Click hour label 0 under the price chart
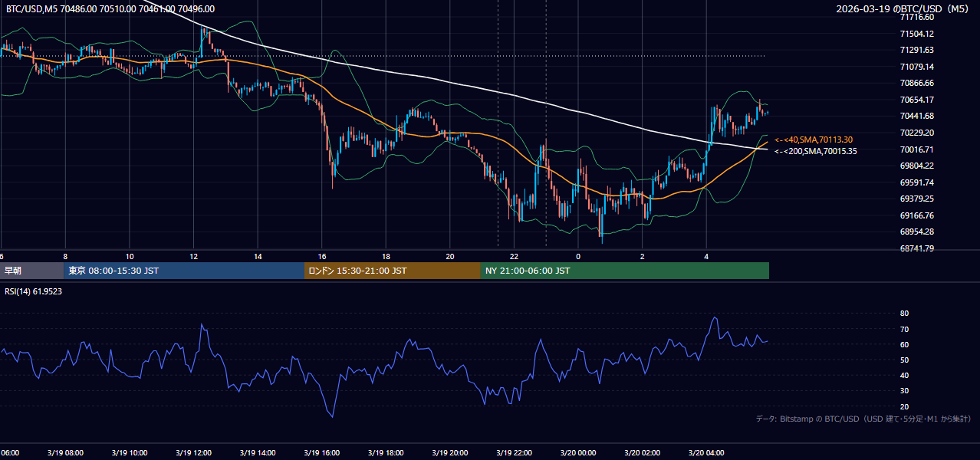980x460 pixels. pos(578,257)
